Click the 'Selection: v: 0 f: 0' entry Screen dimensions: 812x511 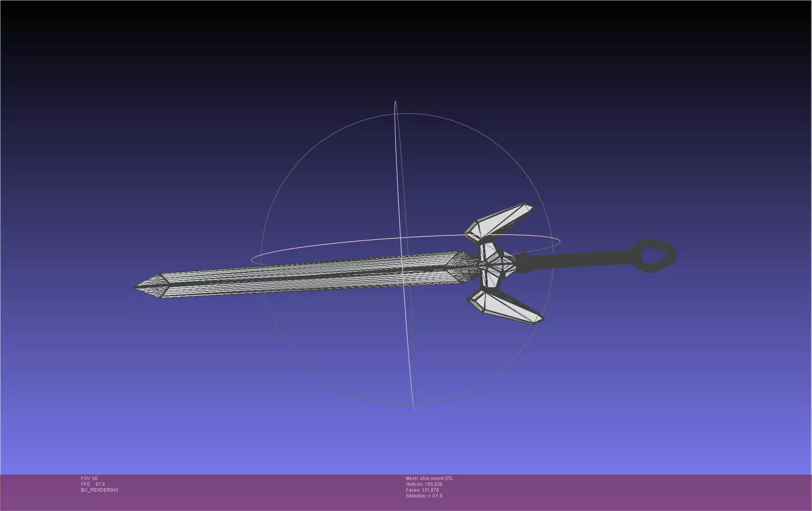(x=424, y=496)
